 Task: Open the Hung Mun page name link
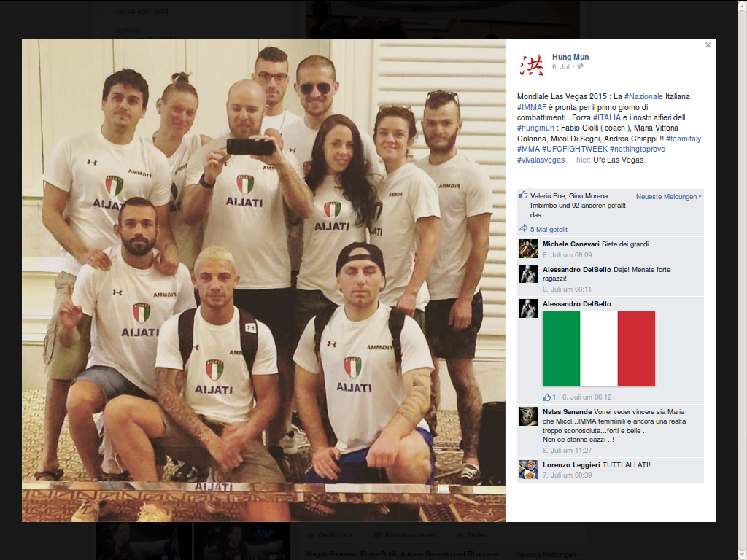[x=570, y=57]
